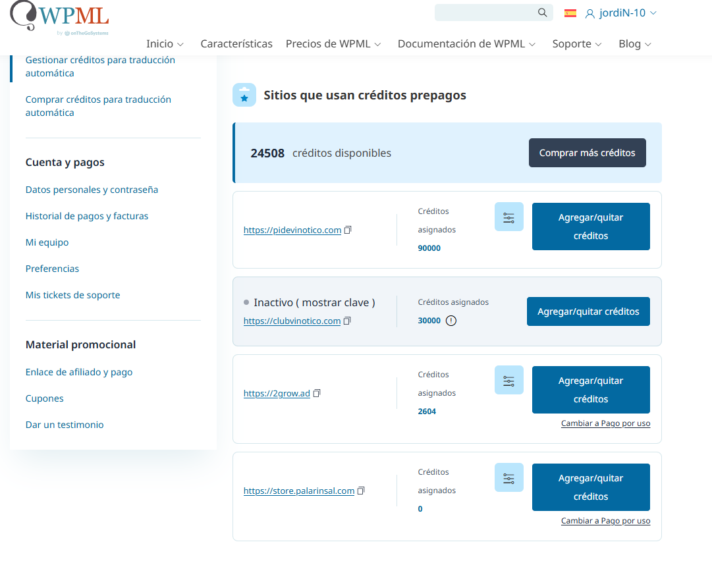712x588 pixels.
Task: Open Dar un testimonio link
Action: (65, 425)
